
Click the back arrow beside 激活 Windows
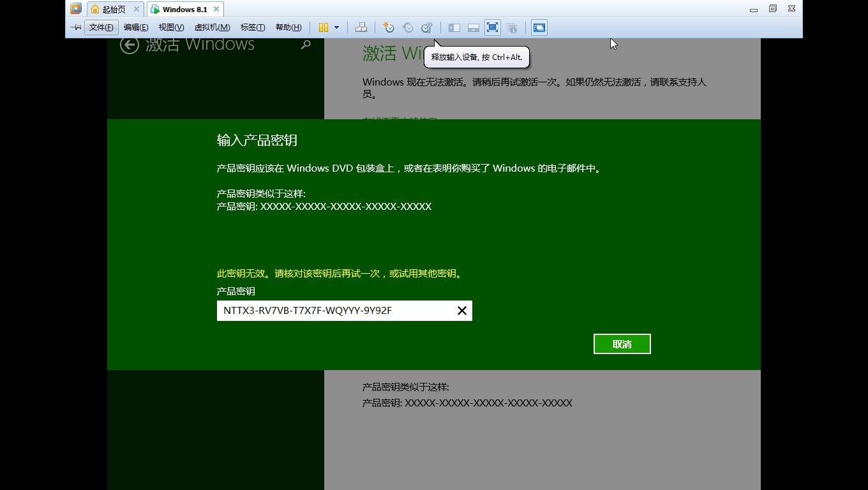pyautogui.click(x=130, y=45)
